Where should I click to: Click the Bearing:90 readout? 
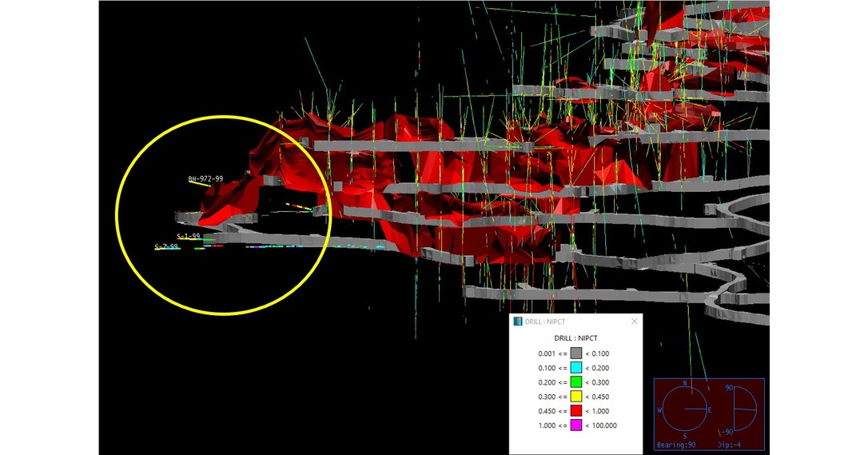pyautogui.click(x=681, y=445)
